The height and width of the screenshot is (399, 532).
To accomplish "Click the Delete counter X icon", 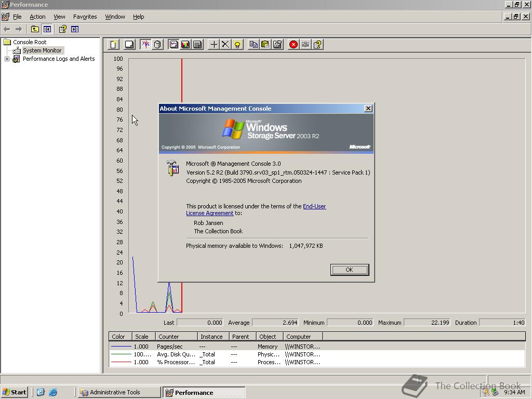I will coord(225,45).
